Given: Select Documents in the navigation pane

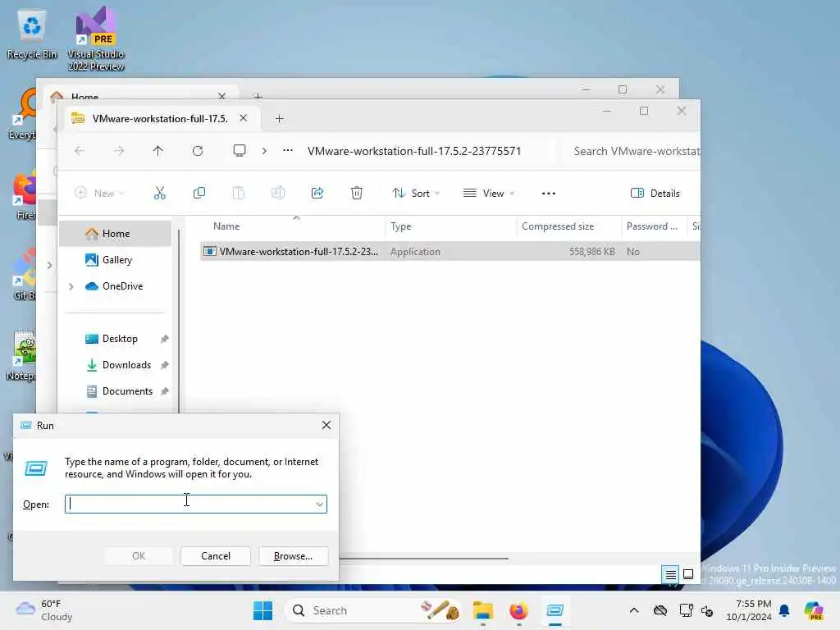Looking at the screenshot, I should point(115,391).
